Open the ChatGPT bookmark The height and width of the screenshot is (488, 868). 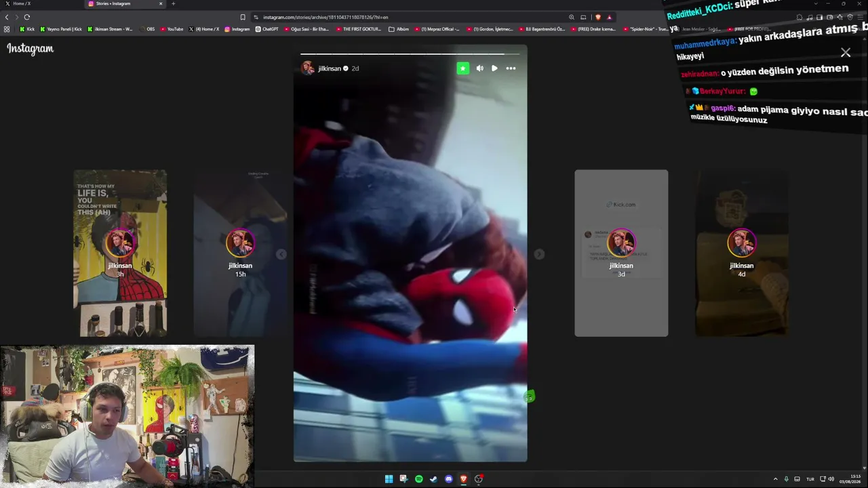click(267, 29)
